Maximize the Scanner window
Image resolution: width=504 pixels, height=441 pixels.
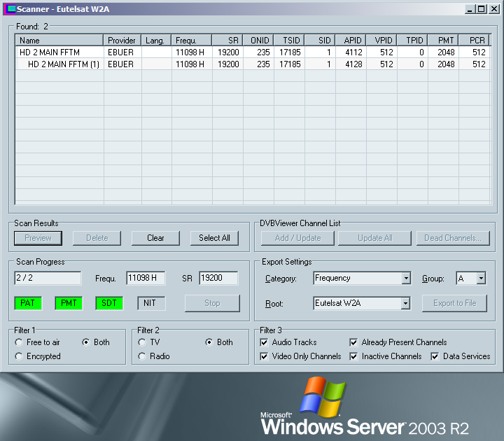pos(481,9)
